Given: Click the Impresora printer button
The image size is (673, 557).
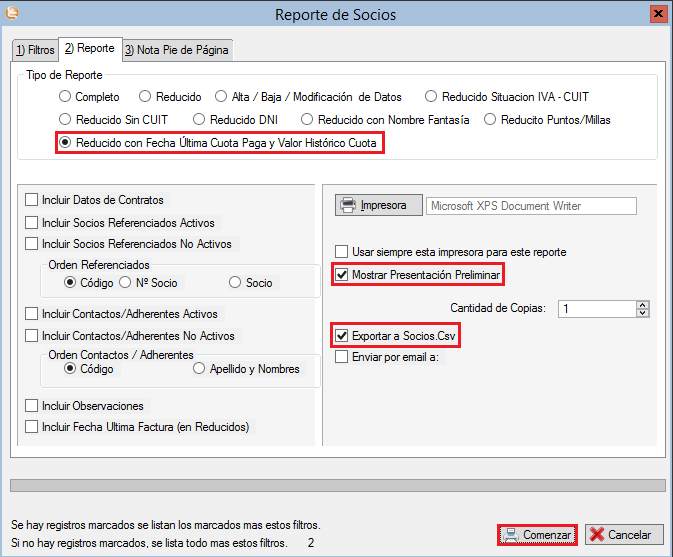Looking at the screenshot, I should [x=376, y=206].
